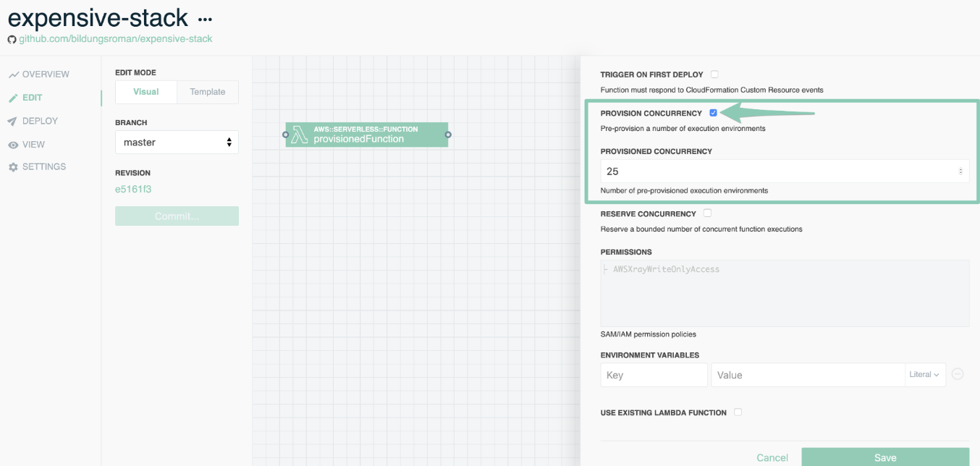Click the right connector port of provisionedFunction
980x466 pixels.
click(448, 135)
